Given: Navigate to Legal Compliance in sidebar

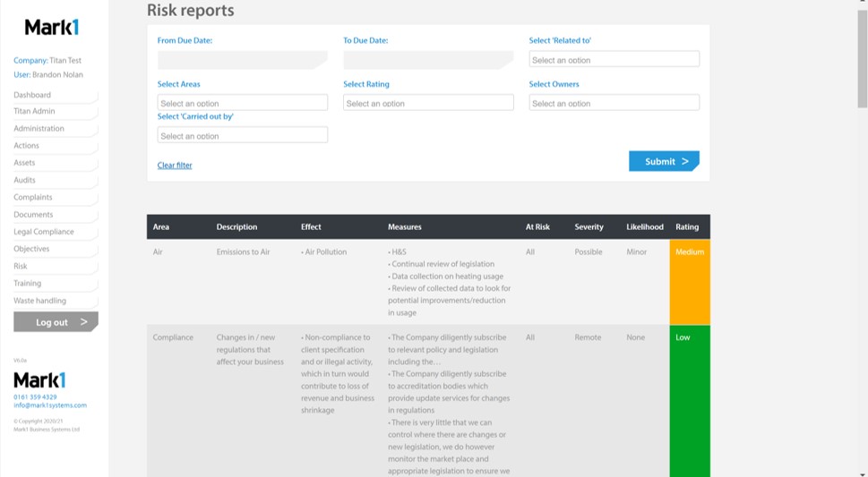Looking at the screenshot, I should coord(44,232).
